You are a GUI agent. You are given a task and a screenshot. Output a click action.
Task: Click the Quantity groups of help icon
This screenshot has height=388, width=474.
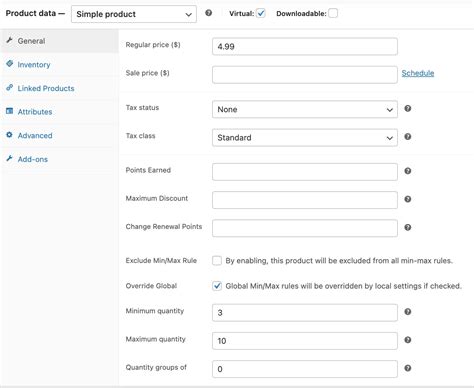pos(408,368)
